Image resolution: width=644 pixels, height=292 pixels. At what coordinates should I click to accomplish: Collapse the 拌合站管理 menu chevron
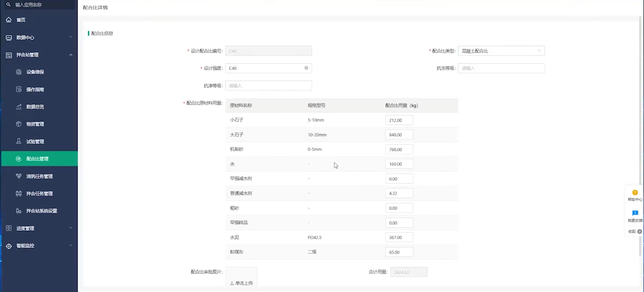pyautogui.click(x=71, y=55)
